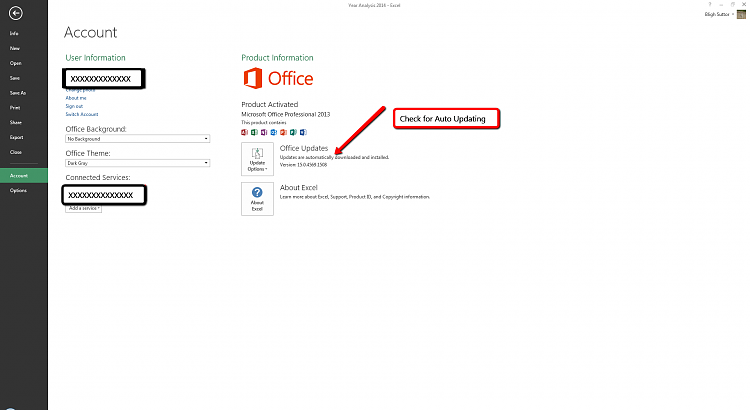This screenshot has height=410, width=750.
Task: Open the Office Theme dropdown
Action: 137,163
